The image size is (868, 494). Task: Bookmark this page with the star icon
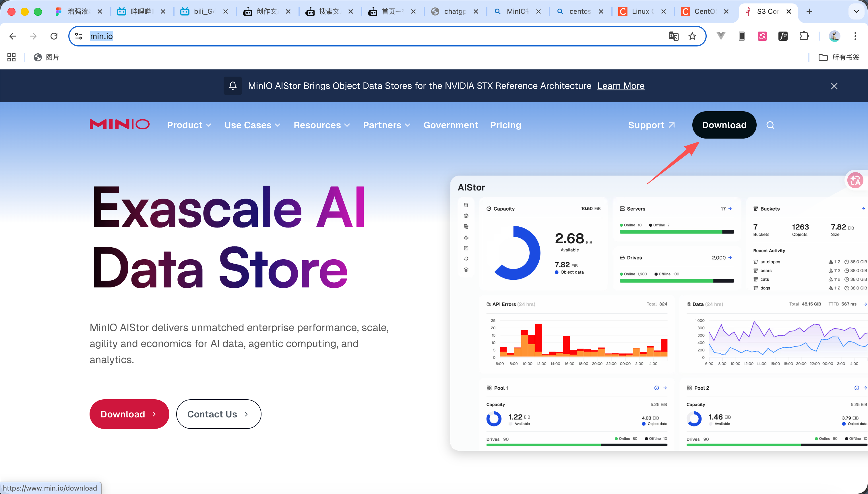point(692,36)
